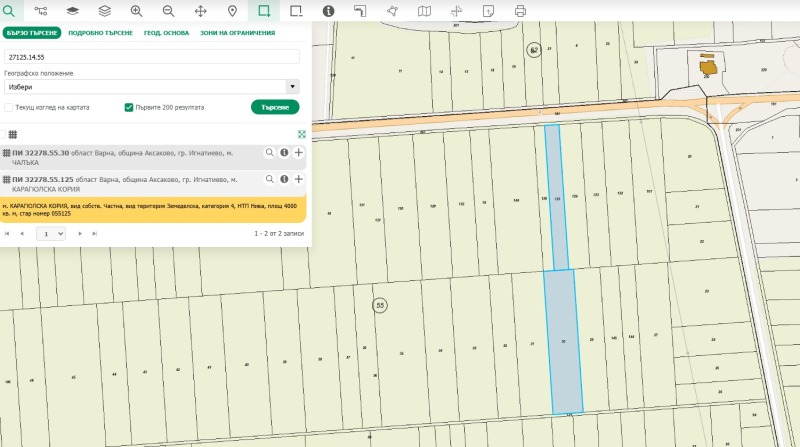Switch to 'Подробно търсене' tab
This screenshot has width=800, height=447.
(x=100, y=33)
